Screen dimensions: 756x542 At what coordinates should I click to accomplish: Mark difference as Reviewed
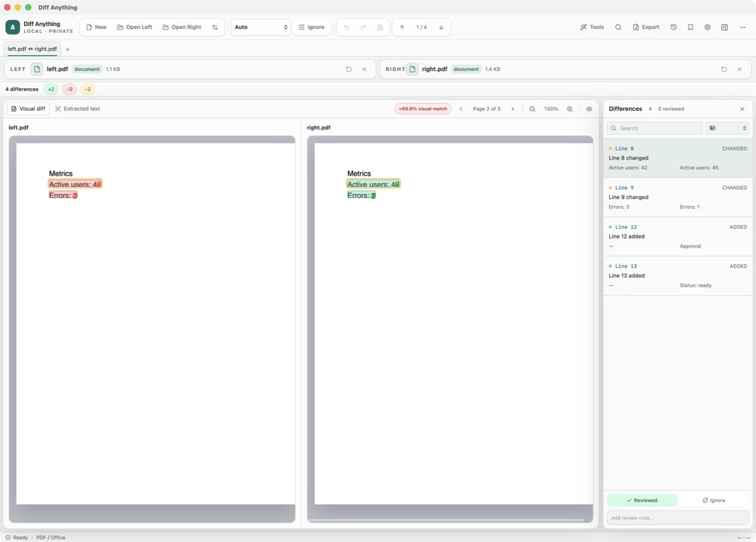pyautogui.click(x=642, y=500)
